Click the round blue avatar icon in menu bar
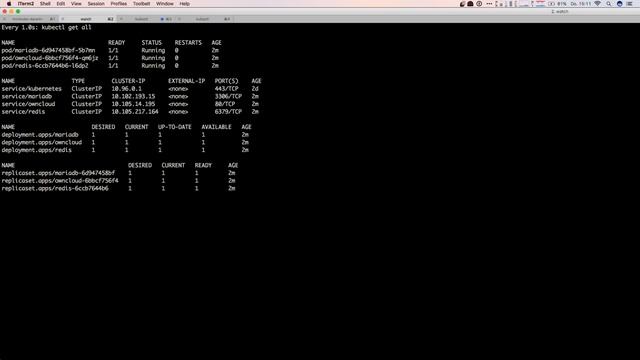The image size is (640, 360). point(620,4)
